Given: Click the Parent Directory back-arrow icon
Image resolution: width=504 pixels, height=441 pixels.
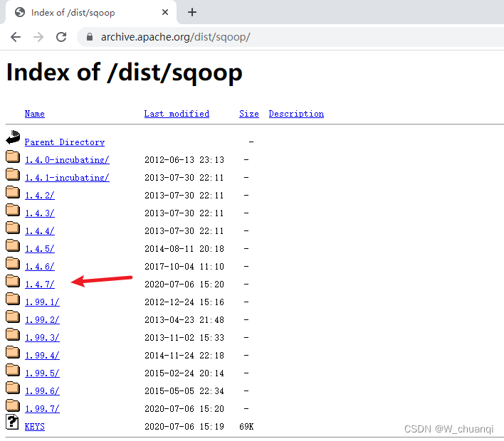Looking at the screenshot, I should (x=13, y=137).
